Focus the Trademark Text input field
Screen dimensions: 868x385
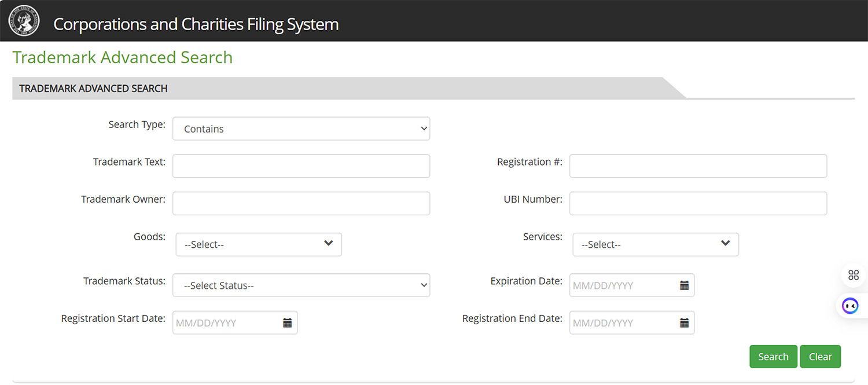(301, 166)
